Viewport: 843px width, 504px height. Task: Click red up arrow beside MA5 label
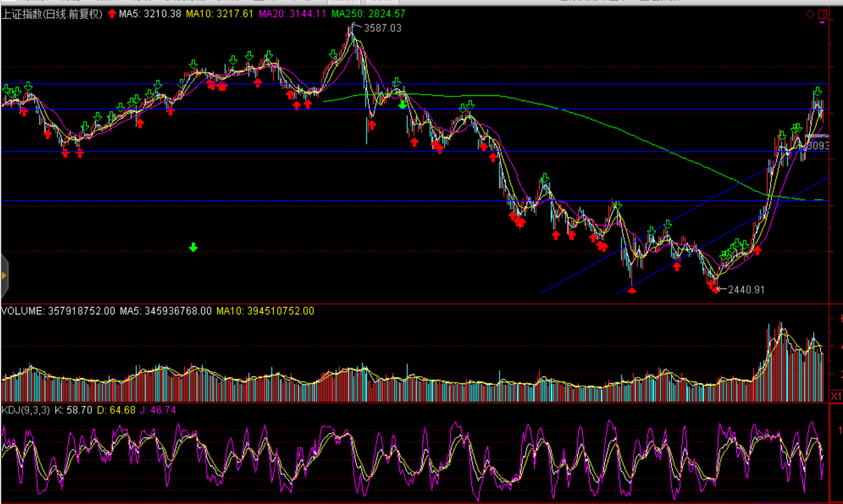pos(112,14)
